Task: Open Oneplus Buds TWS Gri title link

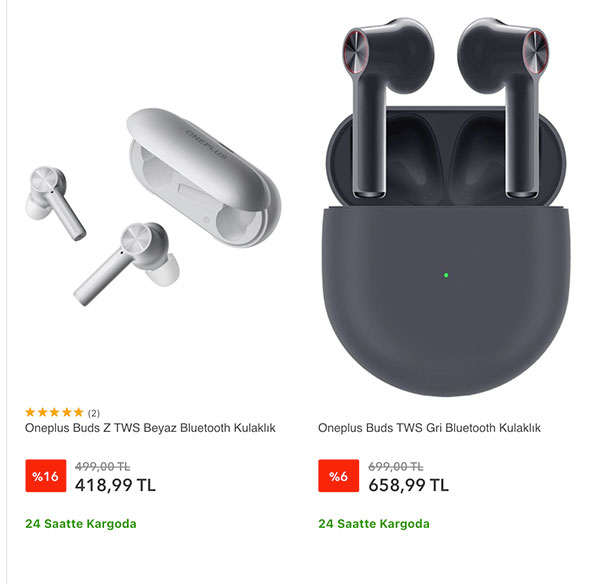Action: point(429,428)
